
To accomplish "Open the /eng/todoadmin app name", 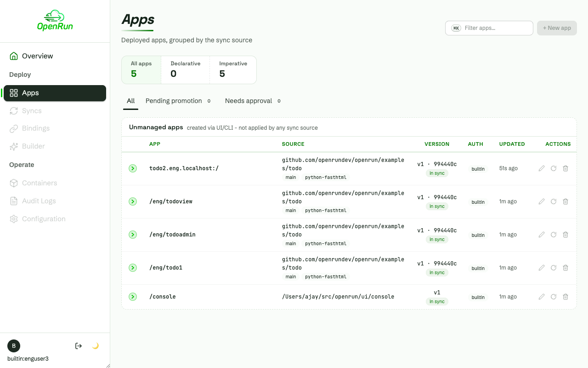I will [172, 235].
